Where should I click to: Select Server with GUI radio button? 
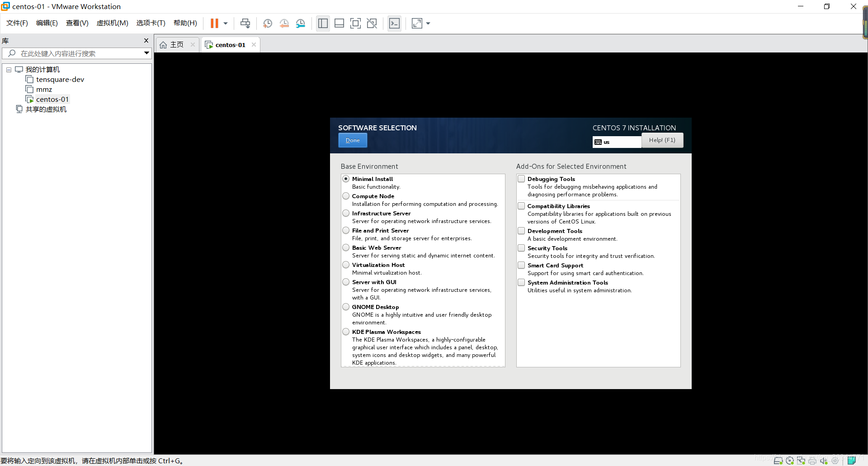pyautogui.click(x=346, y=282)
